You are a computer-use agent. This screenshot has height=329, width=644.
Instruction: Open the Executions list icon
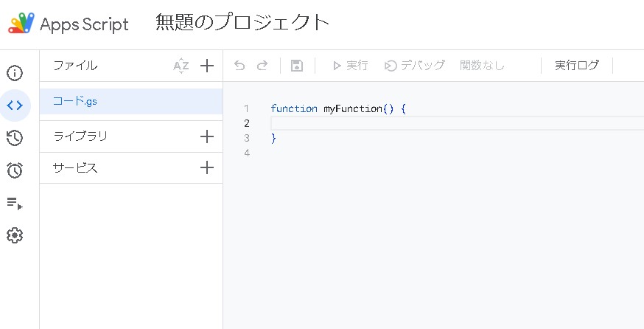coord(15,203)
